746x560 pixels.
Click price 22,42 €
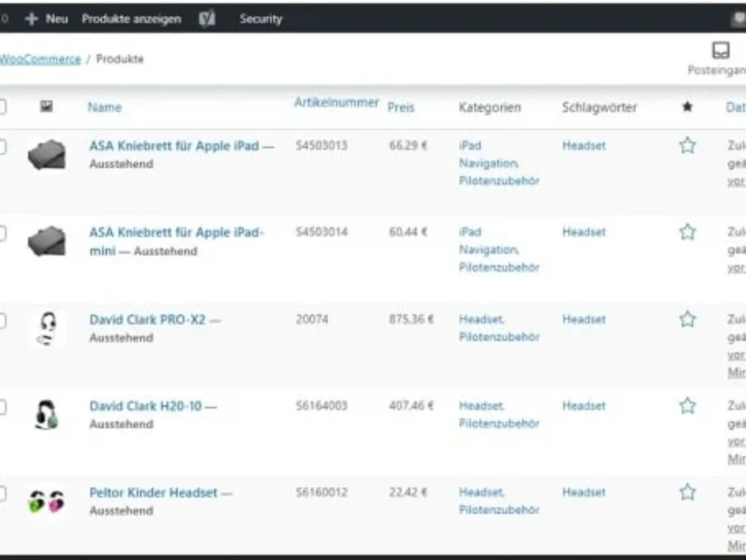(x=408, y=492)
